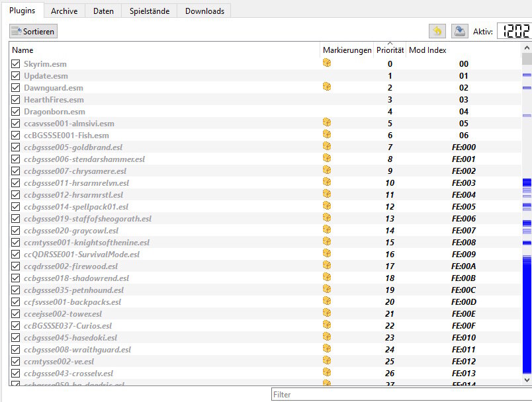Uncheck ccasvsse001-almsivi.esm checkbox
This screenshot has width=532, height=402.
tap(16, 123)
